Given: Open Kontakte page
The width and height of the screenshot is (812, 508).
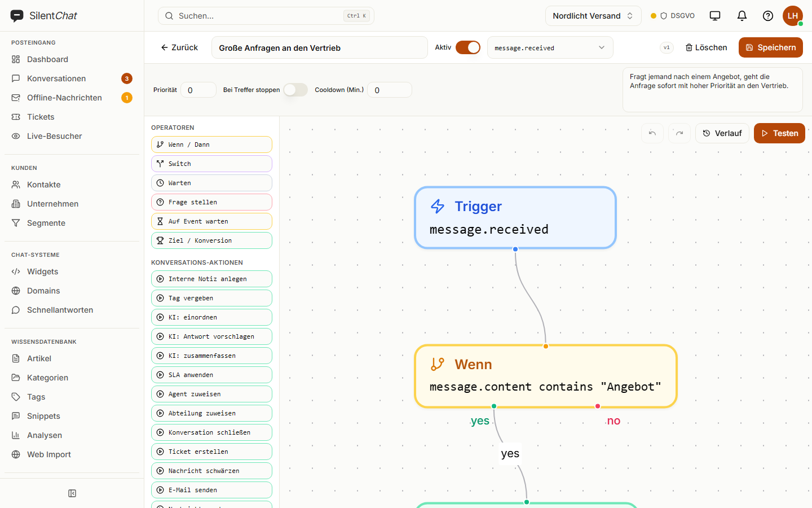Looking at the screenshot, I should (x=72, y=185).
